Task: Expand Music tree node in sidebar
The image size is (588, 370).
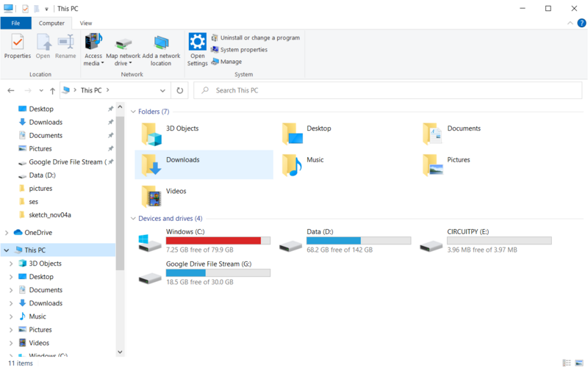Action: tap(11, 316)
